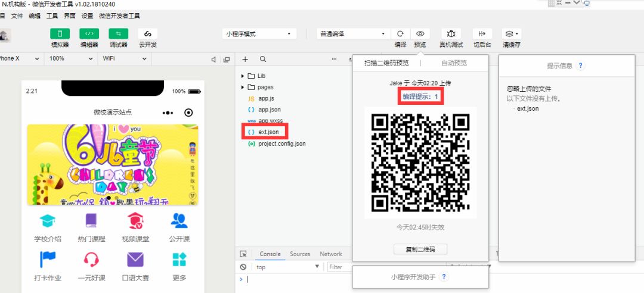Start real-device debugging (真机调试)

451,34
